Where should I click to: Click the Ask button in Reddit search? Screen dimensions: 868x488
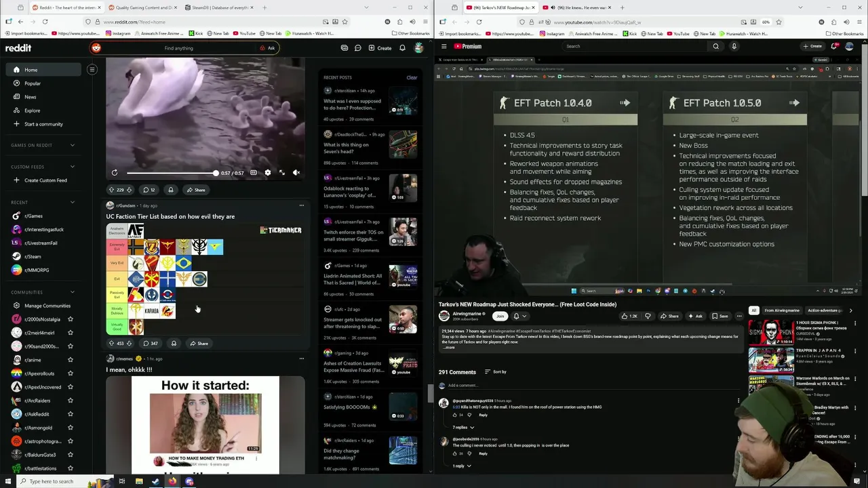(267, 48)
